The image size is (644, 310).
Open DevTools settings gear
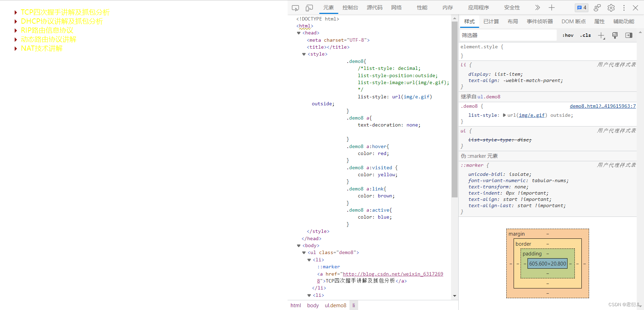click(x=611, y=8)
